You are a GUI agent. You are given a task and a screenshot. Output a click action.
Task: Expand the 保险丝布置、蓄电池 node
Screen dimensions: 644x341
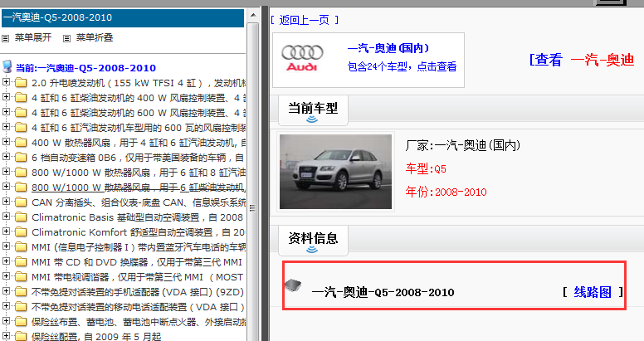point(6,320)
